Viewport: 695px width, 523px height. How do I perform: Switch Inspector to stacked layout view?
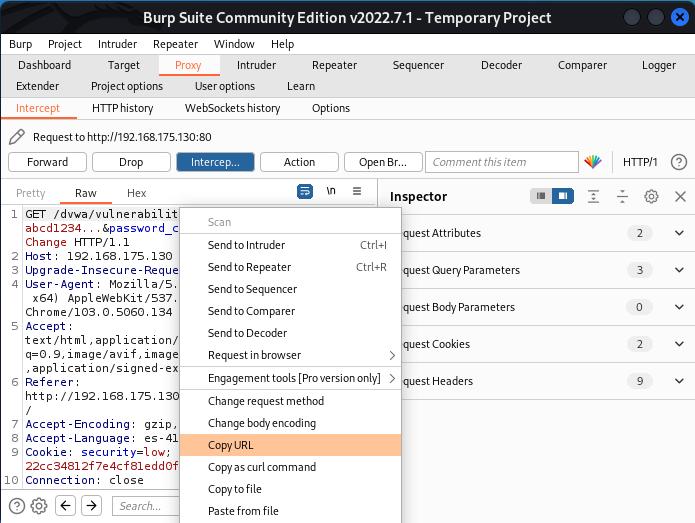pyautogui.click(x=541, y=196)
